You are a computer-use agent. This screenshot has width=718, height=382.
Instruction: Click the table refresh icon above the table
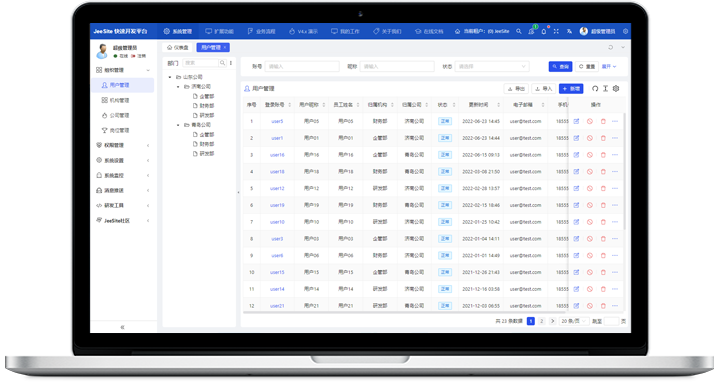click(595, 88)
